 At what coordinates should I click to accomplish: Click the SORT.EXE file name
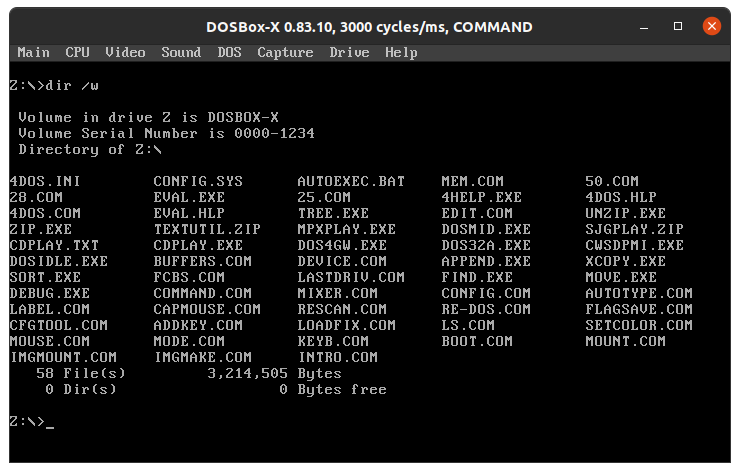pos(45,278)
